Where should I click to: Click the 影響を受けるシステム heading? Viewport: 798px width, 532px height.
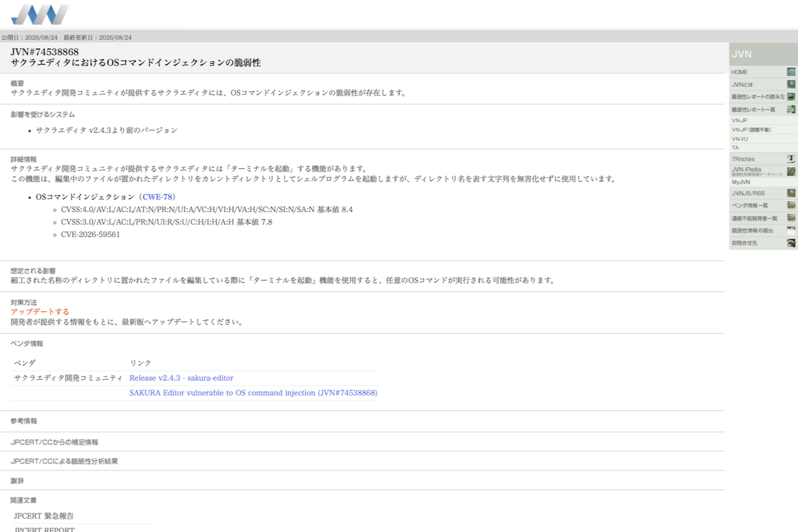(43, 114)
